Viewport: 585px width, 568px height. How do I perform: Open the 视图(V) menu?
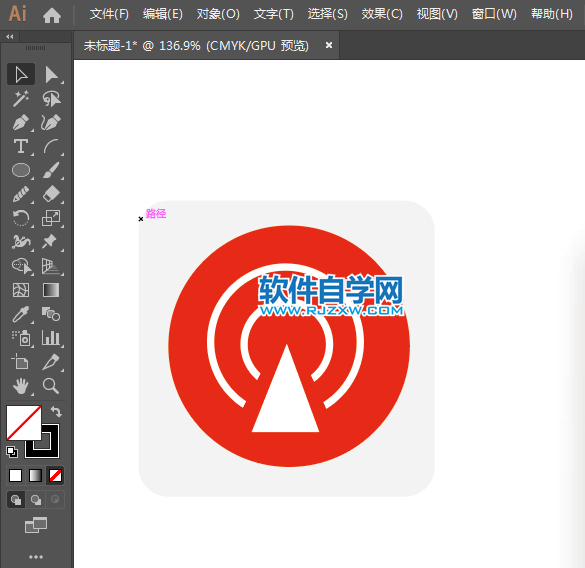click(437, 14)
